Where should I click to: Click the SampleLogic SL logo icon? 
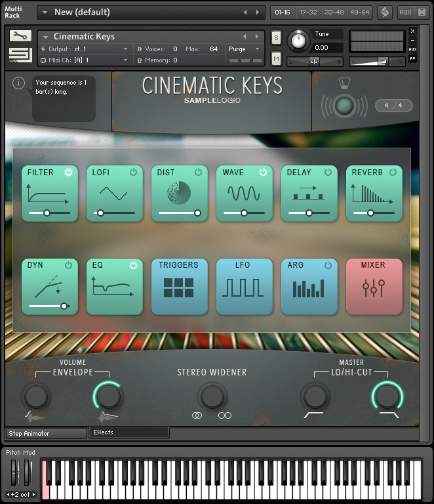[20, 55]
